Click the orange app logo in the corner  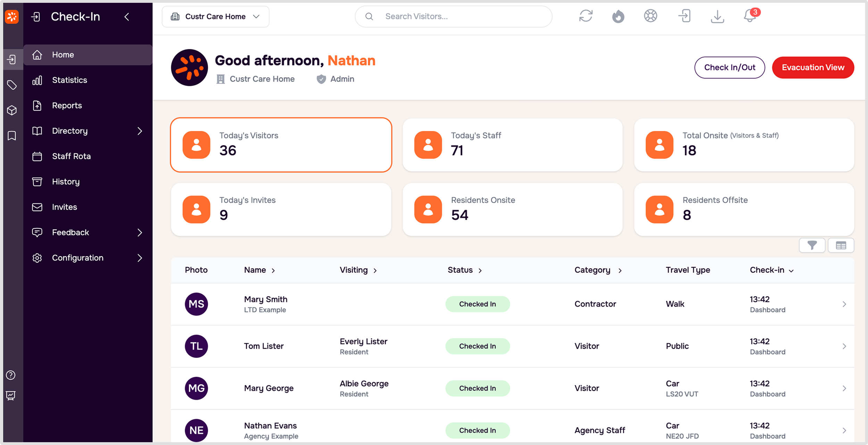coord(12,16)
